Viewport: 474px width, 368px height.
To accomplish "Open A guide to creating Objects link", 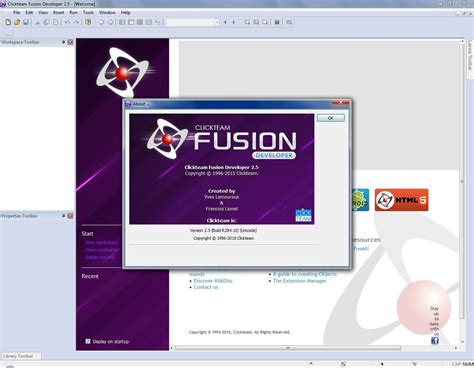I will pyautogui.click(x=305, y=274).
